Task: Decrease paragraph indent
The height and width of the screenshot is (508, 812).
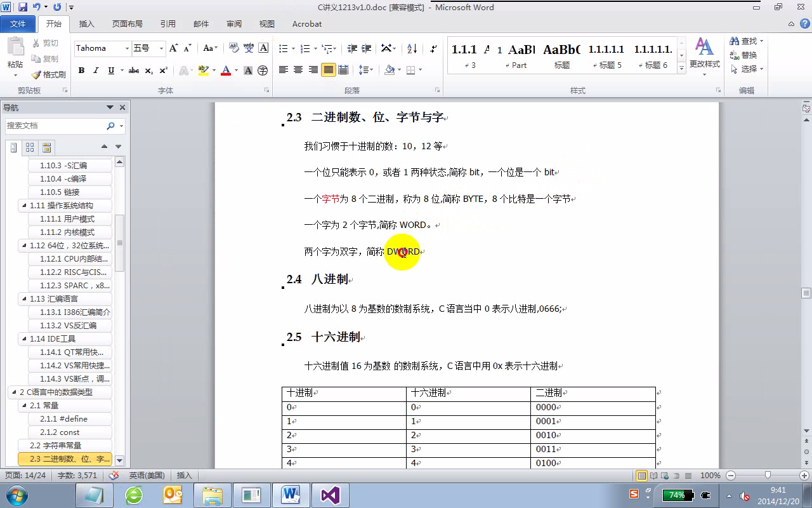Action: (x=351, y=48)
